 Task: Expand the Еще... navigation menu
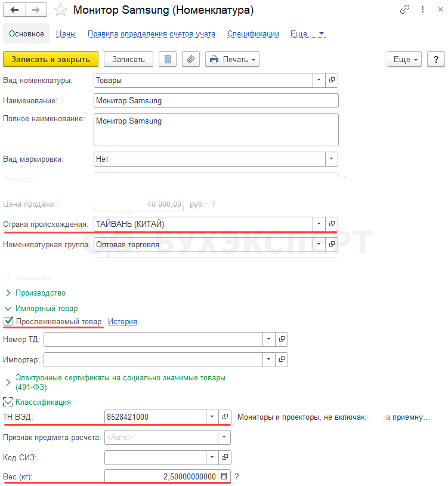pos(307,34)
